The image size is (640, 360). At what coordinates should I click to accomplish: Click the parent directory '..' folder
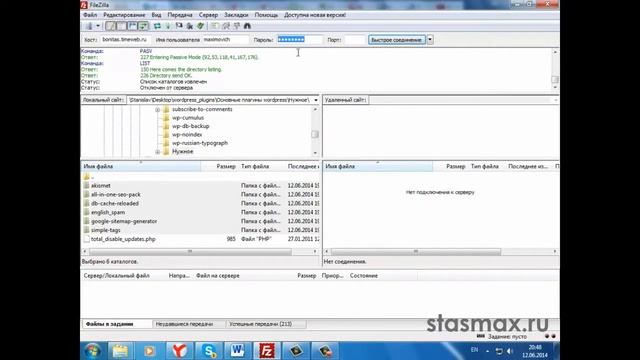coord(89,177)
